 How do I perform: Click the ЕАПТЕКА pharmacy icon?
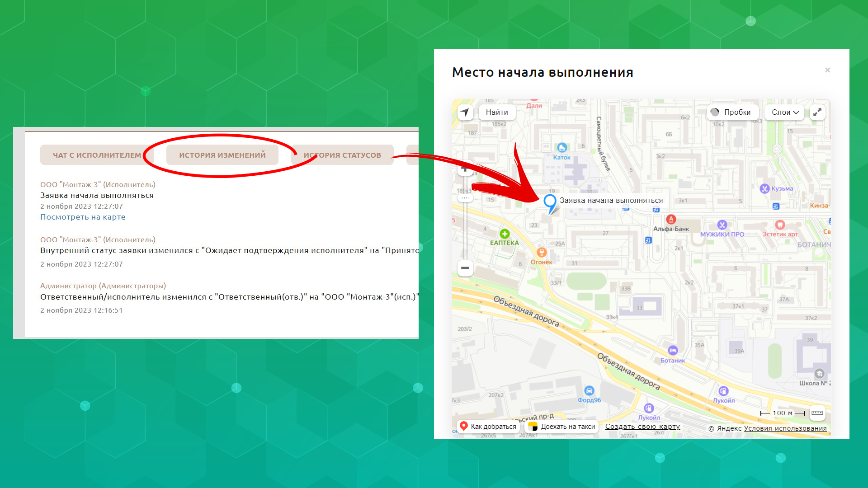[505, 234]
